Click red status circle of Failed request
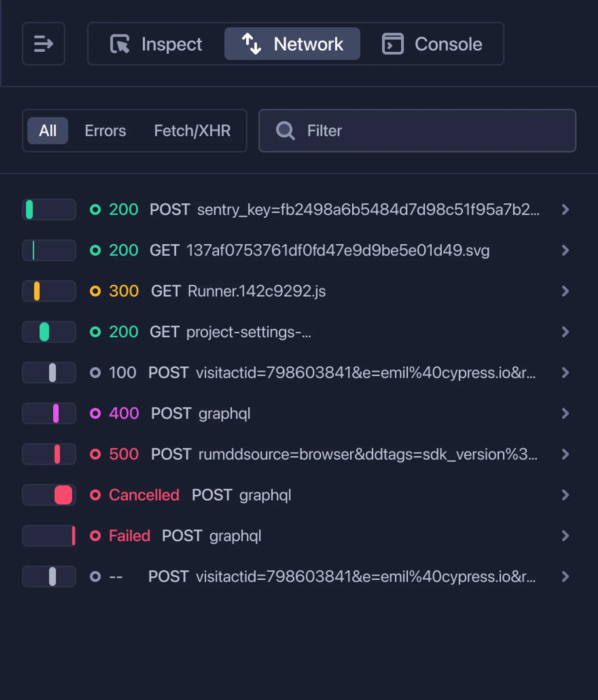Image resolution: width=598 pixels, height=700 pixels. [x=95, y=536]
